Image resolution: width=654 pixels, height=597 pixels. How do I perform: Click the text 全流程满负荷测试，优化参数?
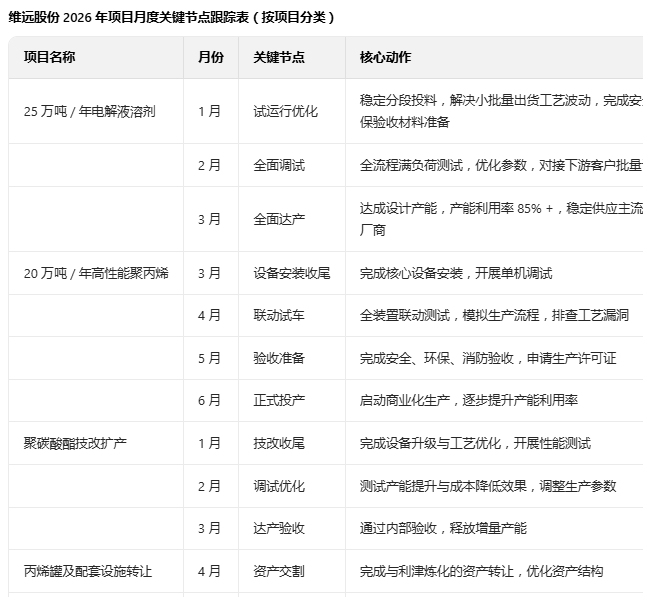[x=443, y=165]
